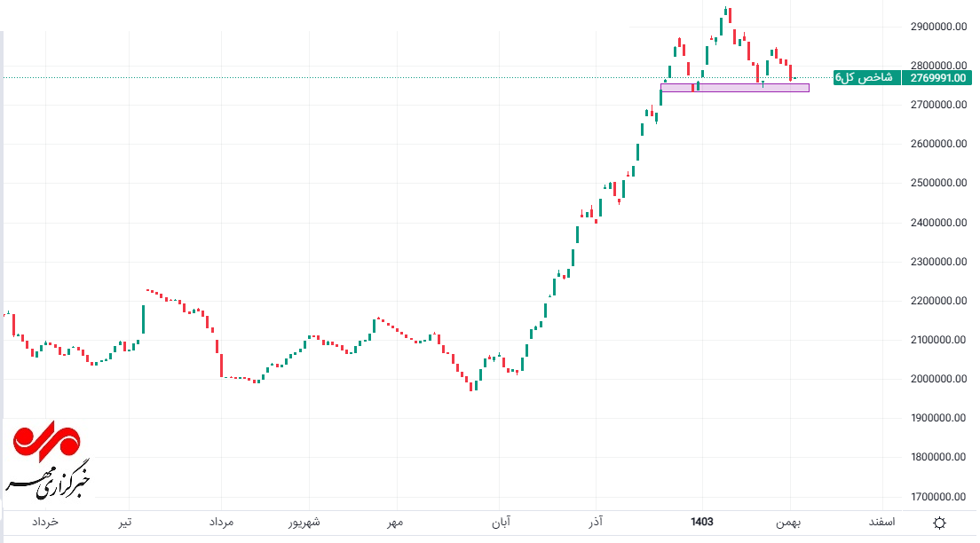The image size is (980, 543).
Task: Click the تیر label on time axis
Action: [x=127, y=523]
